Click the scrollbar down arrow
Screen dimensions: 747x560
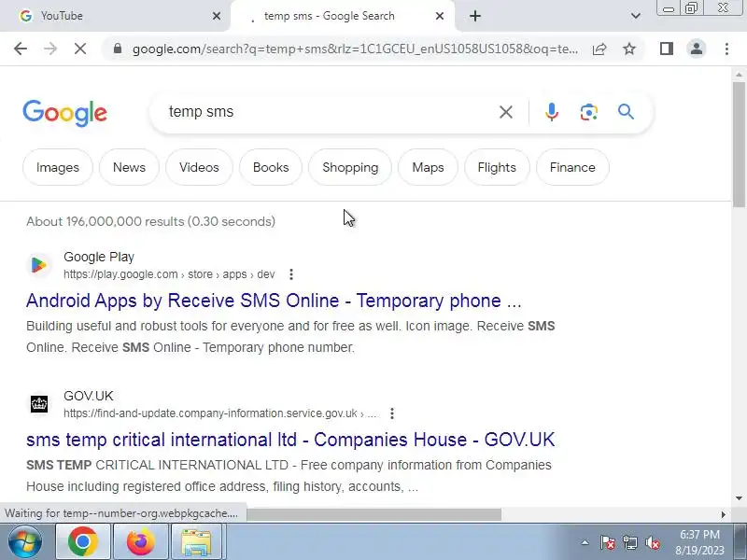click(x=739, y=498)
